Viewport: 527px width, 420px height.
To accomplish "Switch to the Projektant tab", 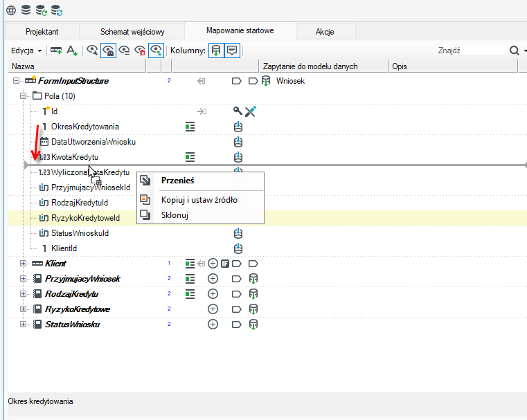I will [42, 32].
